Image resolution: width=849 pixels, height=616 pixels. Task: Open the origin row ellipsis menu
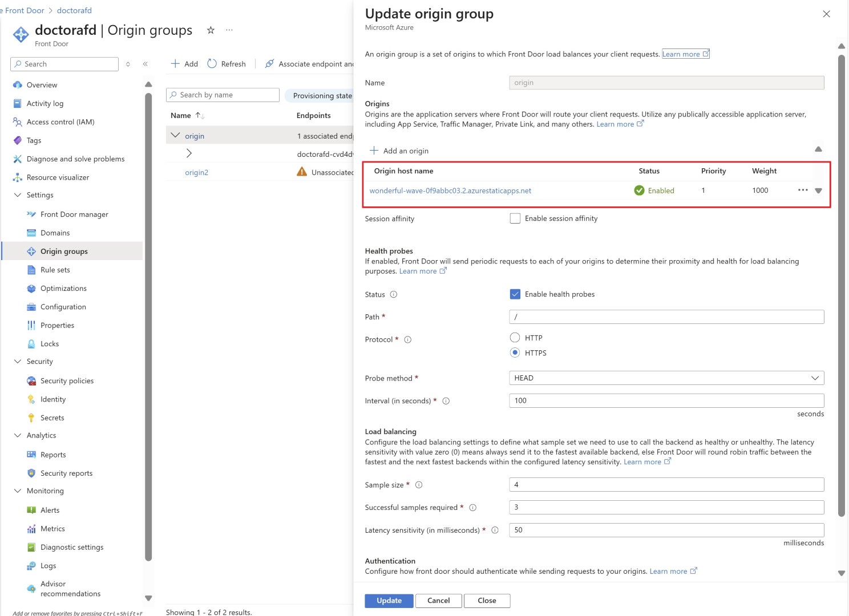coord(803,190)
